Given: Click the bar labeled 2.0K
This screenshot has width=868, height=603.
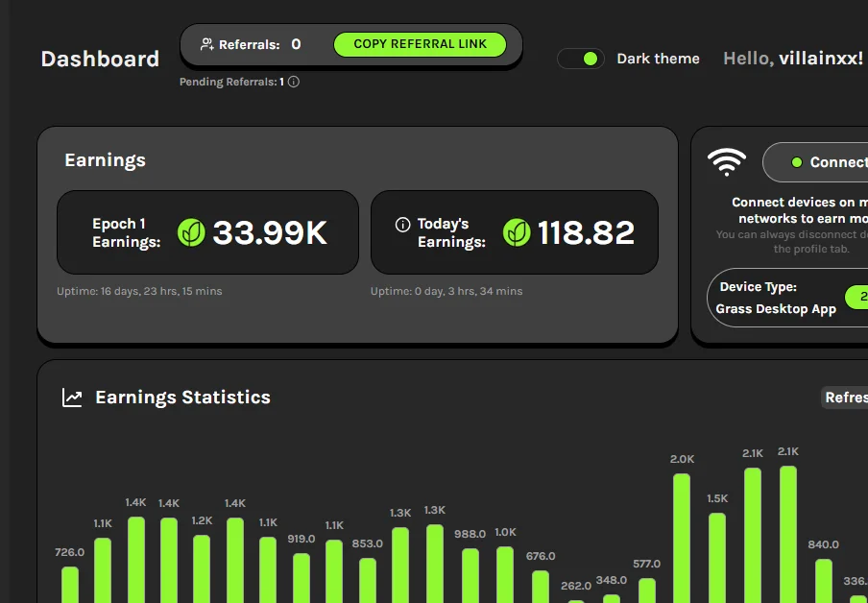Looking at the screenshot, I should (682, 539).
